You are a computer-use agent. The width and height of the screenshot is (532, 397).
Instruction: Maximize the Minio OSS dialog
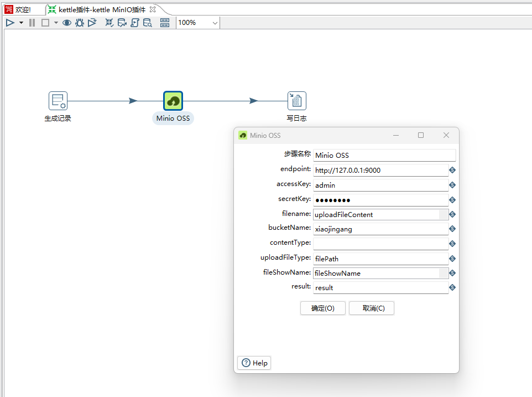coord(421,135)
